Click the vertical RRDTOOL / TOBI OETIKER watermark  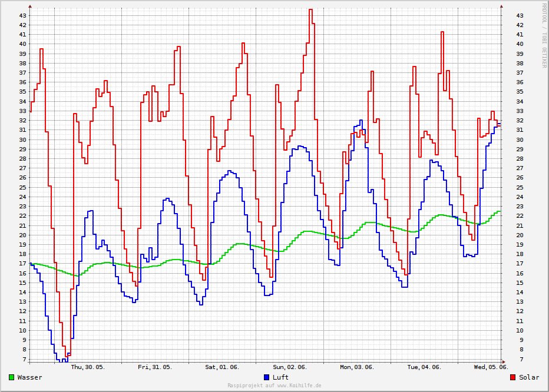(544, 35)
